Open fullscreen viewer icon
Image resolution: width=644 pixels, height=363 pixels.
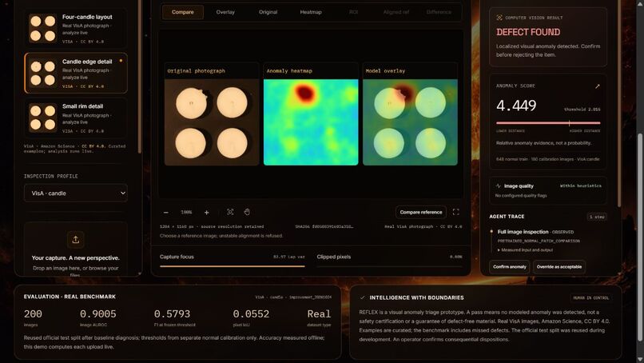point(456,212)
